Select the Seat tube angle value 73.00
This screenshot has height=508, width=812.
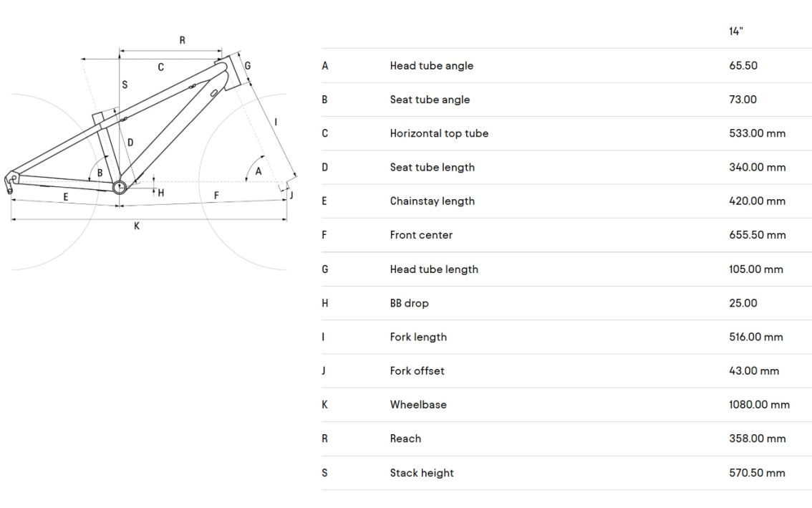point(743,100)
